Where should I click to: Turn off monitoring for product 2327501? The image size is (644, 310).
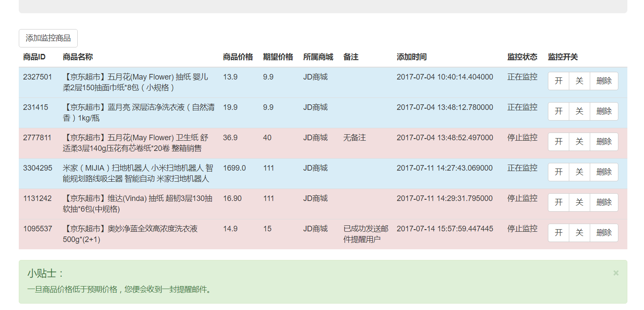(x=580, y=81)
